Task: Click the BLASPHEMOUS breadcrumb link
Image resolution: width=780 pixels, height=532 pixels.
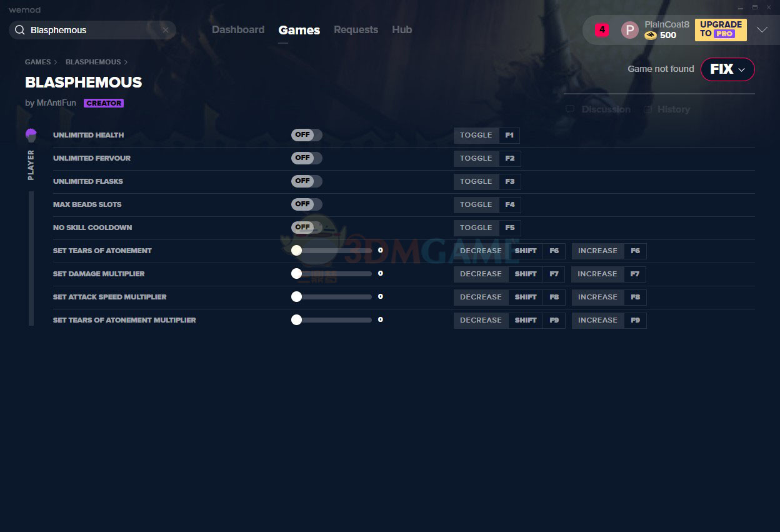Action: point(93,62)
